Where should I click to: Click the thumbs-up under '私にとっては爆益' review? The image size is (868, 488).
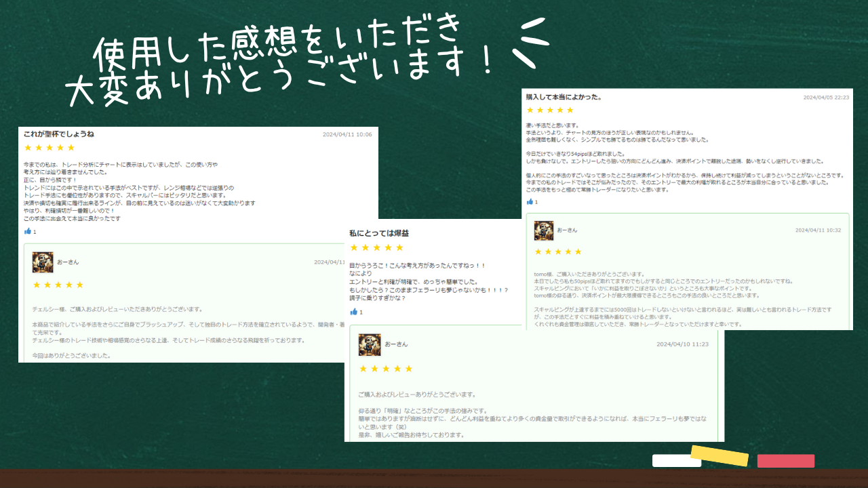point(353,312)
